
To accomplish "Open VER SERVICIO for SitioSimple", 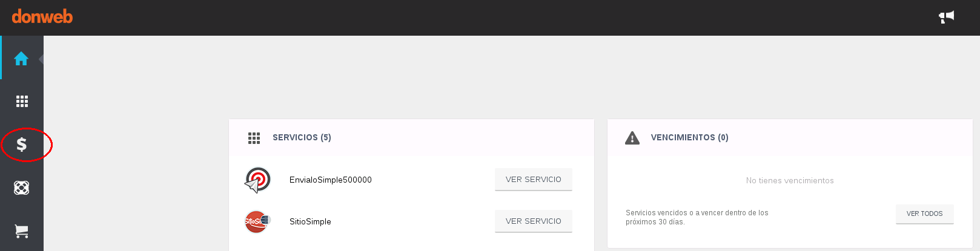I will pyautogui.click(x=534, y=221).
